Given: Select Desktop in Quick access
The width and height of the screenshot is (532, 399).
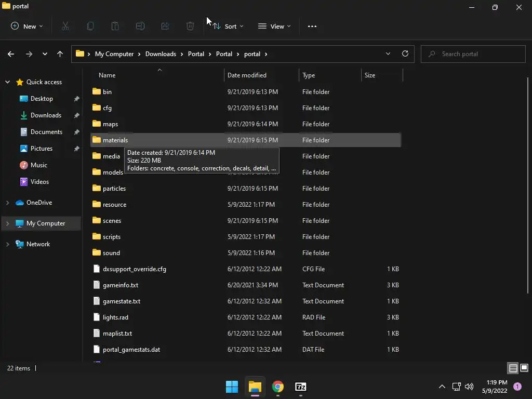Looking at the screenshot, I should 42,99.
